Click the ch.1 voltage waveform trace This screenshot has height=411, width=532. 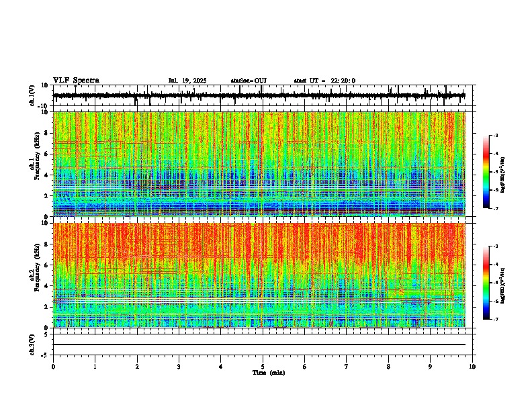pos(259,95)
